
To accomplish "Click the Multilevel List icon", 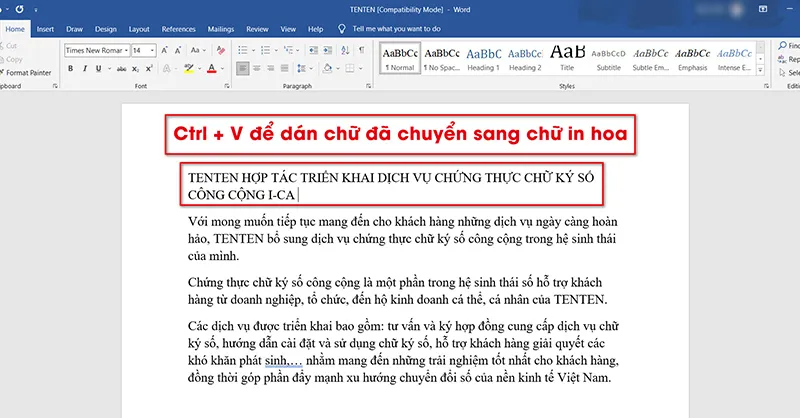I will pos(288,50).
